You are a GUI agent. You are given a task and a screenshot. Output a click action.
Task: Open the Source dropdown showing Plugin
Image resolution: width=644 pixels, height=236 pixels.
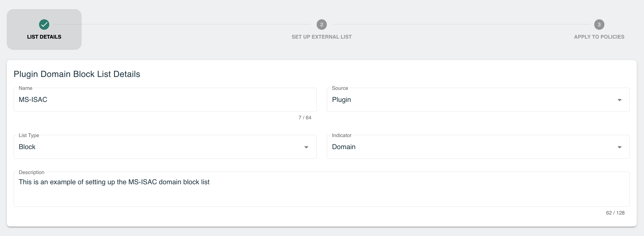click(478, 99)
